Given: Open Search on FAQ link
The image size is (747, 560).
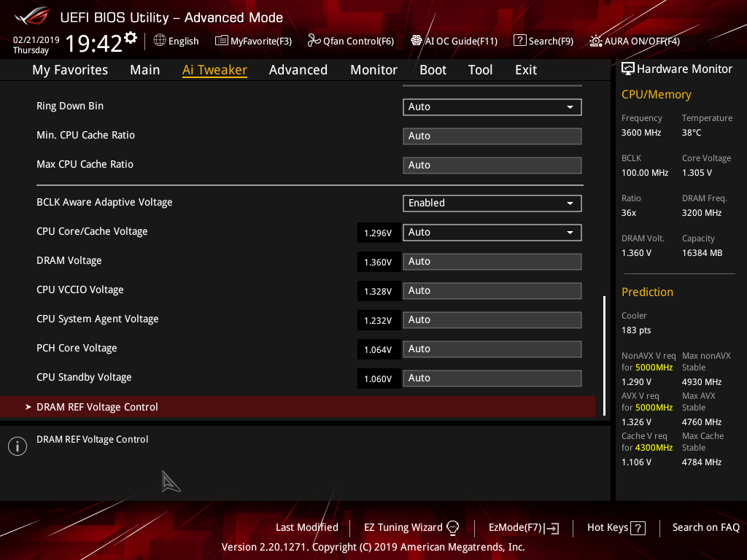Looking at the screenshot, I should pyautogui.click(x=705, y=528).
